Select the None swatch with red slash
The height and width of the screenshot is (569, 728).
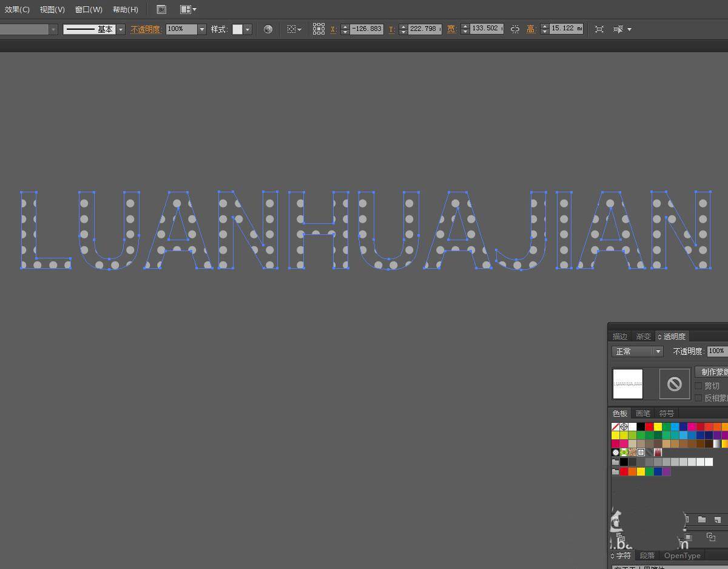click(x=616, y=427)
